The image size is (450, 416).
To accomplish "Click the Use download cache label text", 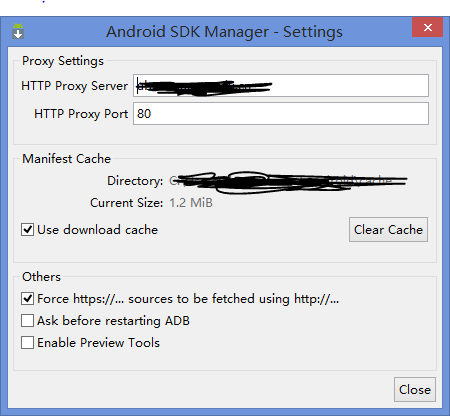I will [x=97, y=230].
